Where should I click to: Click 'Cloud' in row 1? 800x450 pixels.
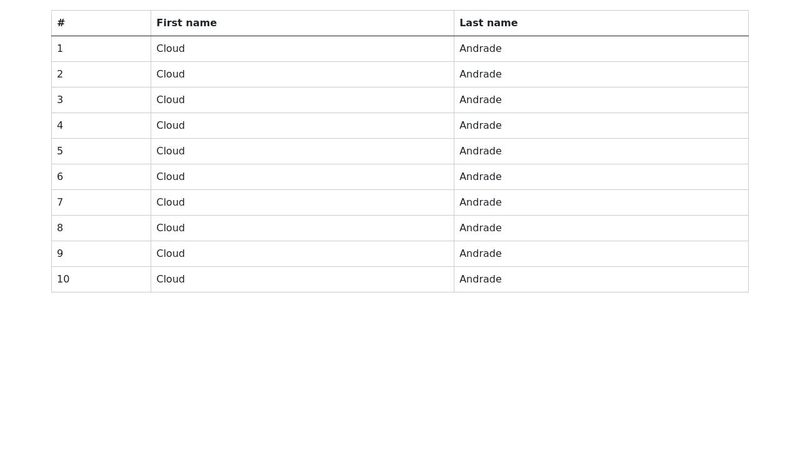pos(170,48)
